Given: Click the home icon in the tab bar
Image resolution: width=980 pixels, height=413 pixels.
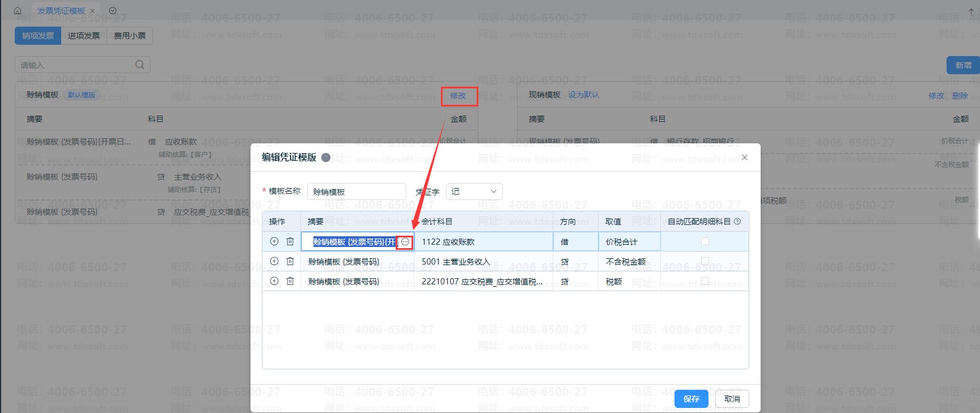Looking at the screenshot, I should [18, 11].
